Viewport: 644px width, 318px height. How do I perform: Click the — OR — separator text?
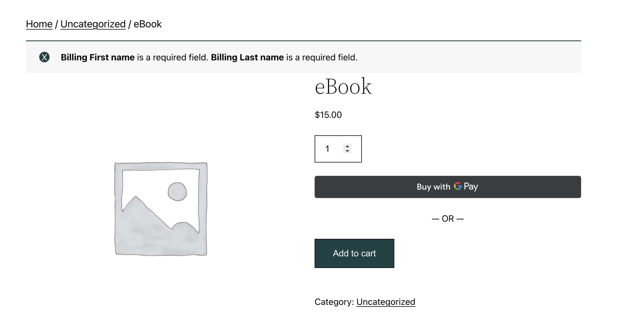(x=448, y=218)
